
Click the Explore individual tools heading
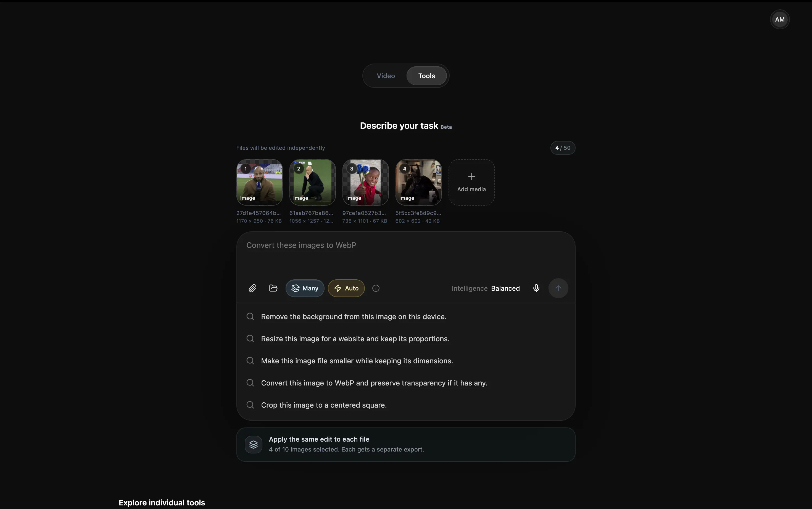coord(162,503)
